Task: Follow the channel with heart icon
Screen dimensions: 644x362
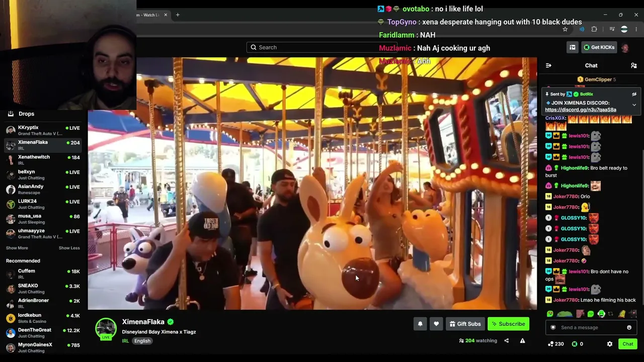Action: (436, 324)
